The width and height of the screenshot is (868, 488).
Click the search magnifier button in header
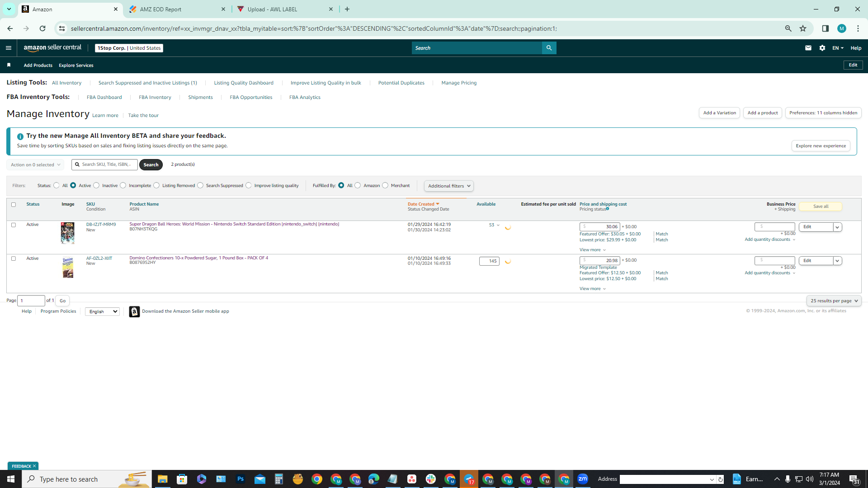tap(549, 48)
